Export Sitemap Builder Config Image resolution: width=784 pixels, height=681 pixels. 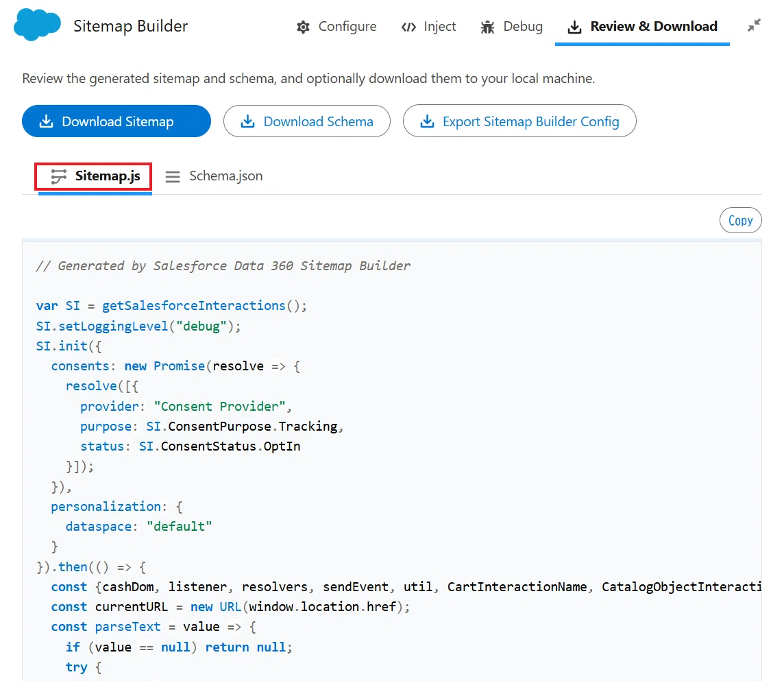[519, 121]
